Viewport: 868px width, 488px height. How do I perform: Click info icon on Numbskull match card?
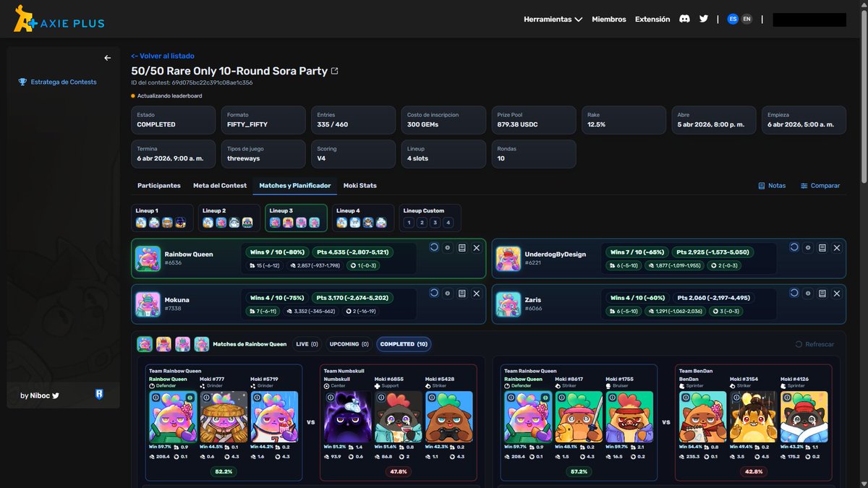point(330,397)
